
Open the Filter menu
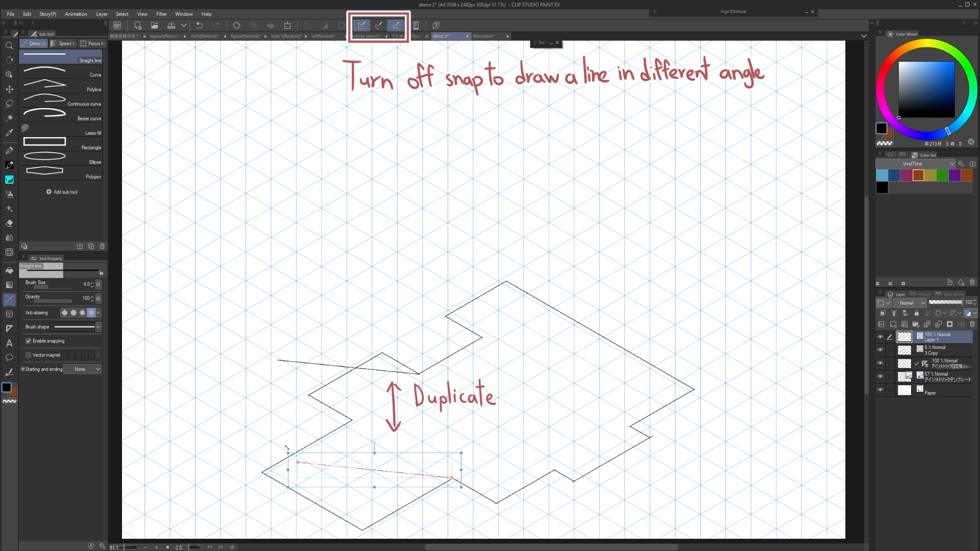tap(161, 14)
